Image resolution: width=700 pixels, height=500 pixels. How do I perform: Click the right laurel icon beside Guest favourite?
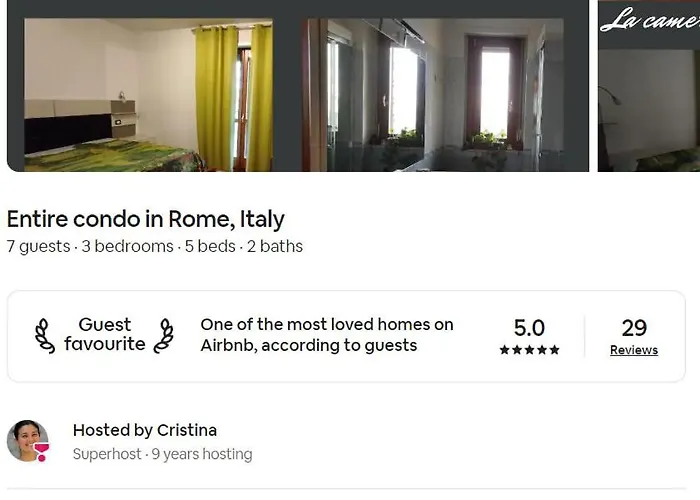tap(164, 335)
